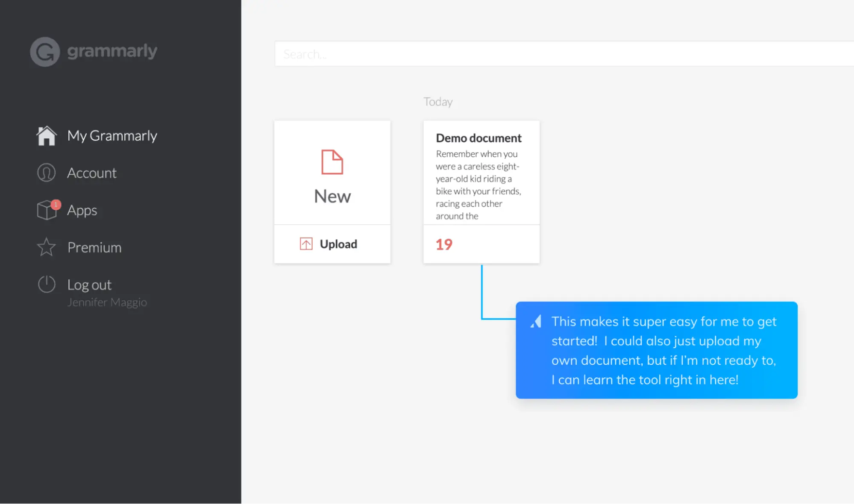The width and height of the screenshot is (854, 504).
Task: Click the Premium star icon
Action: pyautogui.click(x=46, y=247)
